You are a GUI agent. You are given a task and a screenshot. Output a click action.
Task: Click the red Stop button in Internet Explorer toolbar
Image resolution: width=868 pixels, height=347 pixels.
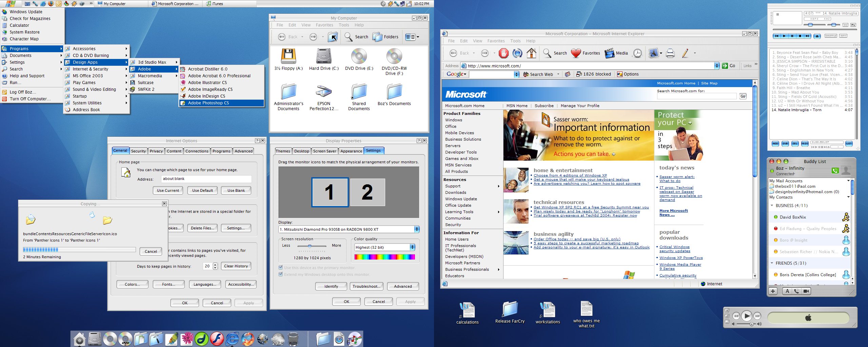504,53
